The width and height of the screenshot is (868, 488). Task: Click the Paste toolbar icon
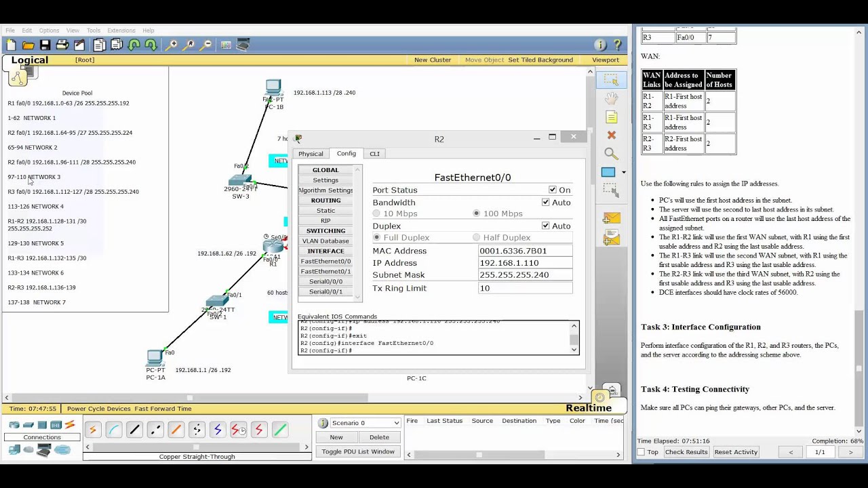click(x=117, y=45)
